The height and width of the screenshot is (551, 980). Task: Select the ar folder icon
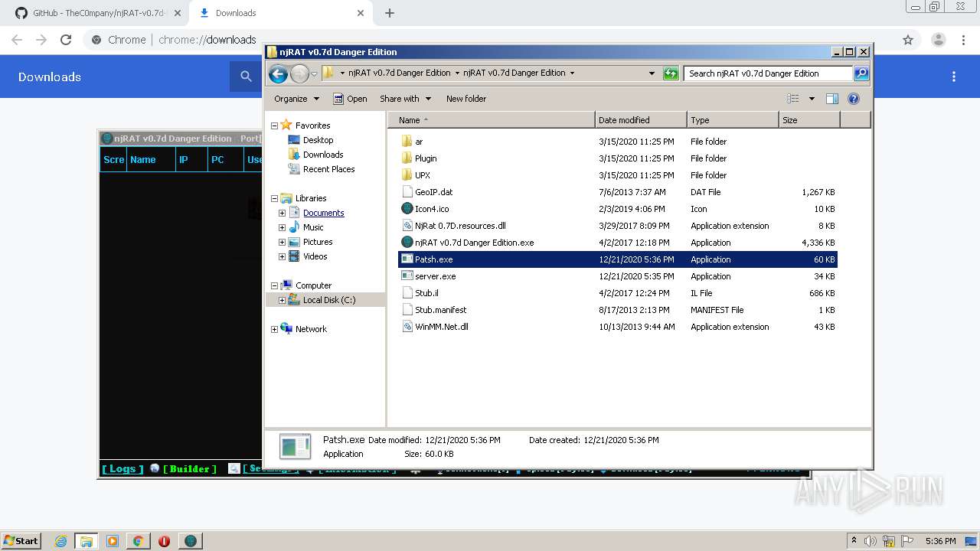407,142
